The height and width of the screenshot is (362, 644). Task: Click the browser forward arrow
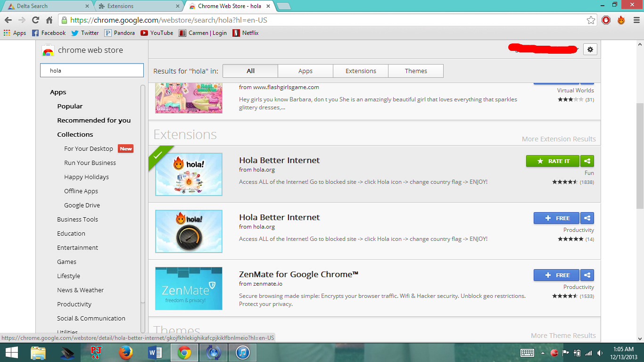point(22,20)
